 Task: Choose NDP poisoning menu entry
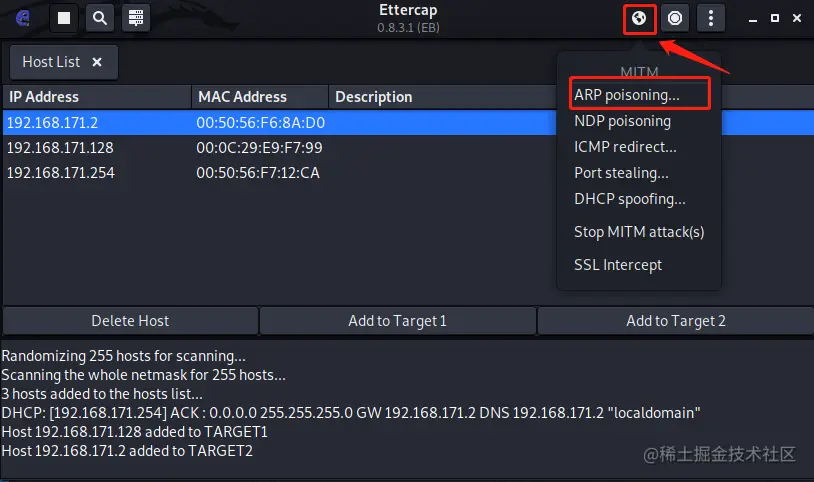pyautogui.click(x=622, y=121)
